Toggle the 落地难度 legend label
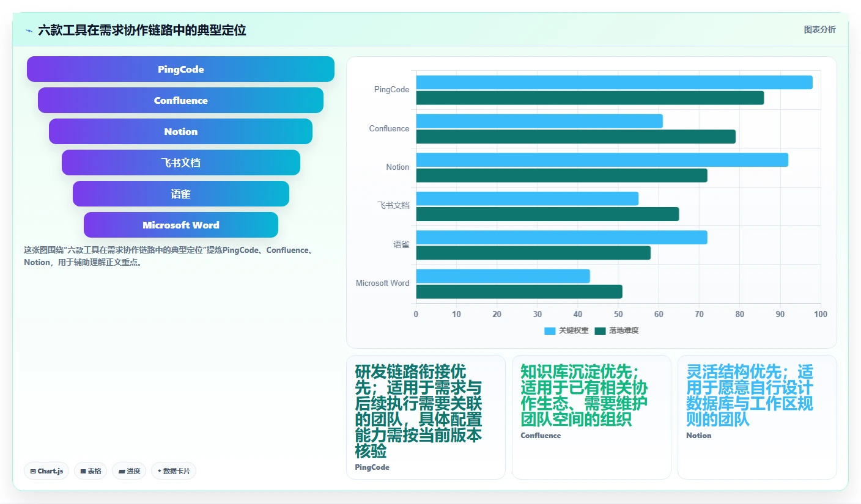The height and width of the screenshot is (504, 861). pyautogui.click(x=624, y=331)
